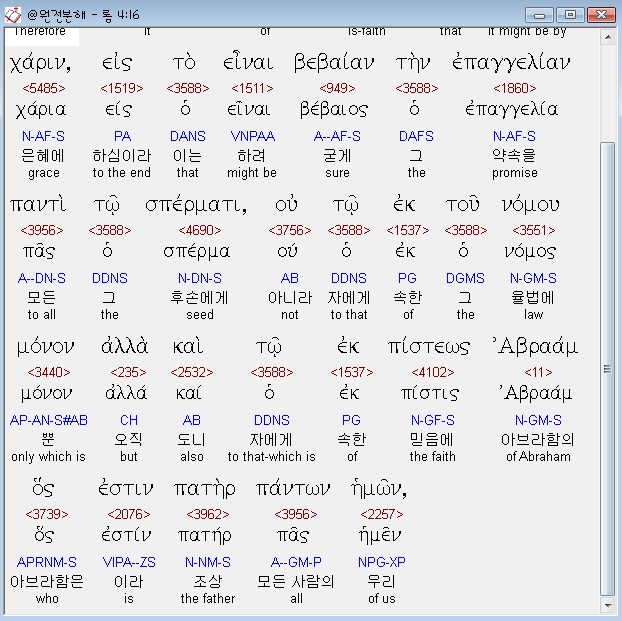Click the Korean gloss 모든 사람의
The height and width of the screenshot is (621, 622).
pos(296,582)
